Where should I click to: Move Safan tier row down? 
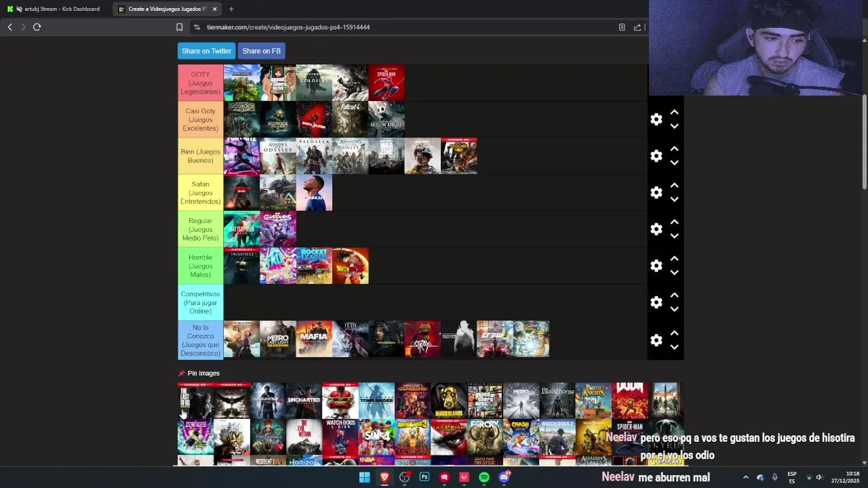pos(674,199)
